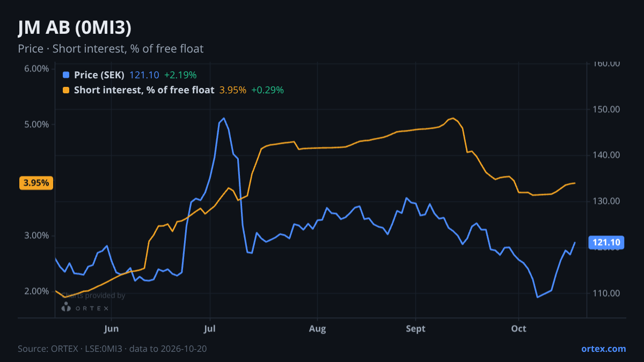Select the Short interest legend label

144,90
